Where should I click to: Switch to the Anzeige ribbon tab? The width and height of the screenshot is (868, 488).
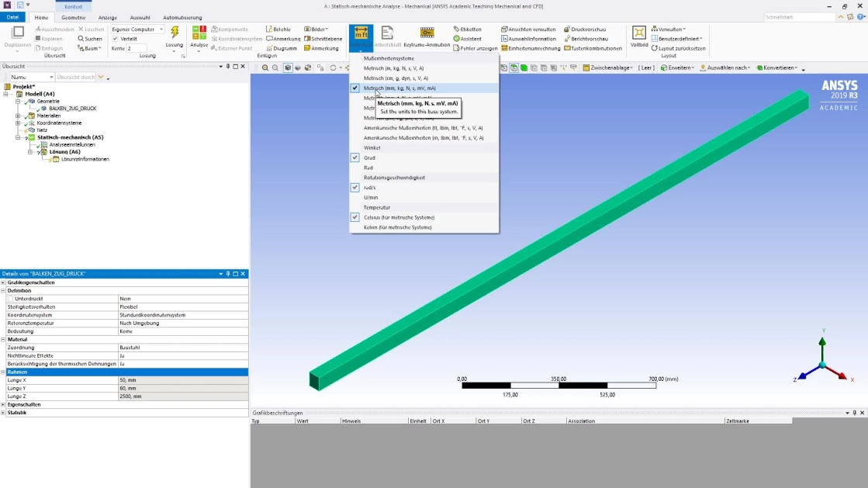click(x=107, y=17)
